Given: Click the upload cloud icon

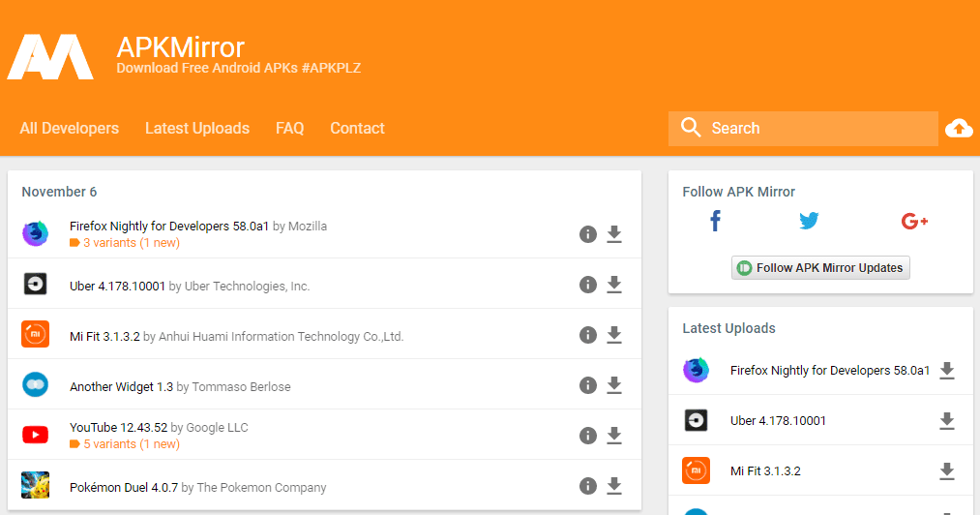Looking at the screenshot, I should [959, 129].
